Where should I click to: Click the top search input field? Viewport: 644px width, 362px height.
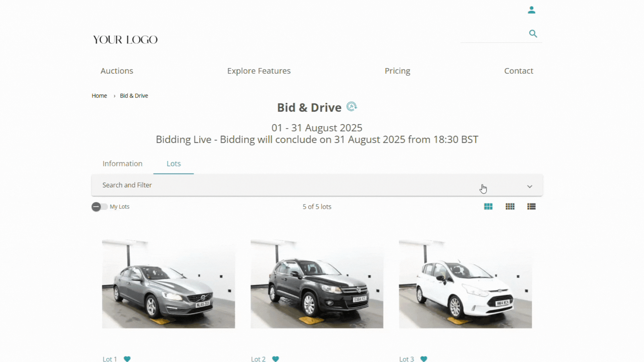coord(492,34)
